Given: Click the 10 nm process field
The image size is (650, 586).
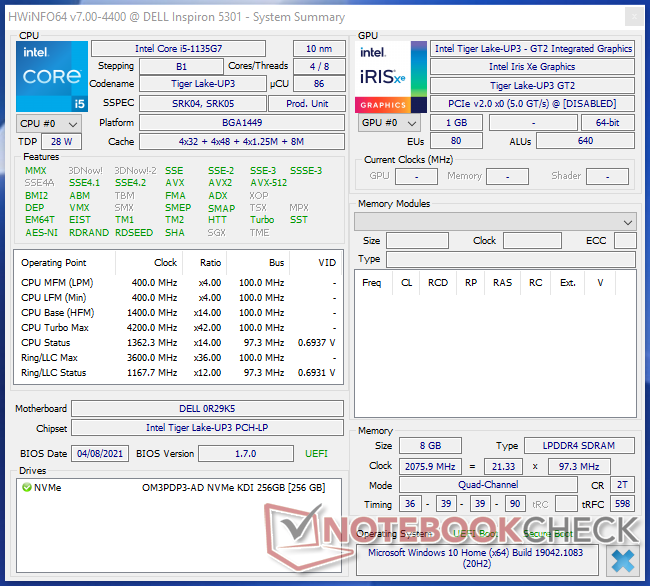Looking at the screenshot, I should tap(319, 48).
